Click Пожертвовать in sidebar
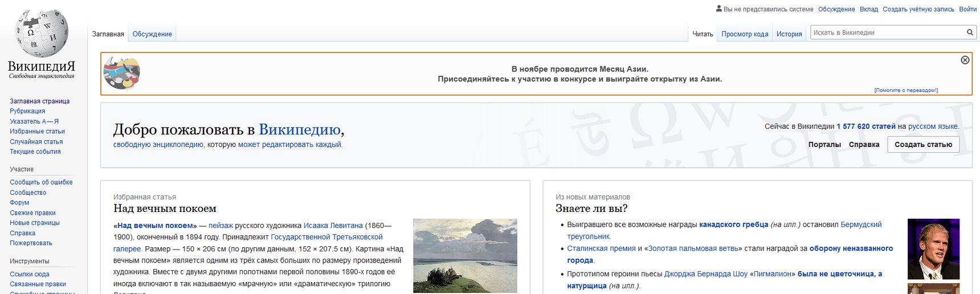The image size is (980, 294). (x=31, y=243)
